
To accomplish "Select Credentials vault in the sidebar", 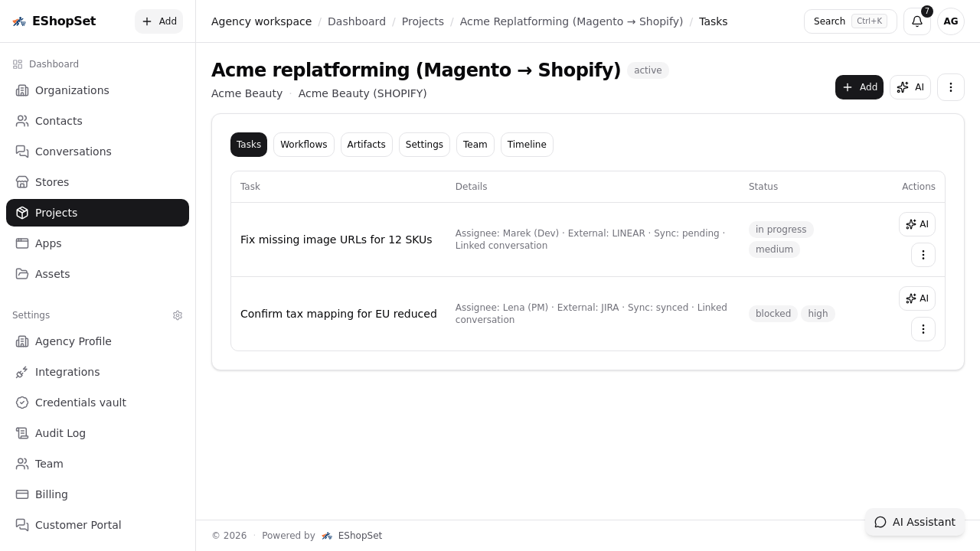I will [x=80, y=403].
